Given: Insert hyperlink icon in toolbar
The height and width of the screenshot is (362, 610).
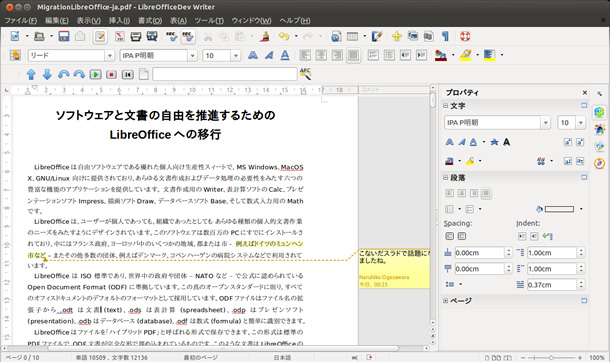Looking at the screenshot, I should click(x=336, y=36).
